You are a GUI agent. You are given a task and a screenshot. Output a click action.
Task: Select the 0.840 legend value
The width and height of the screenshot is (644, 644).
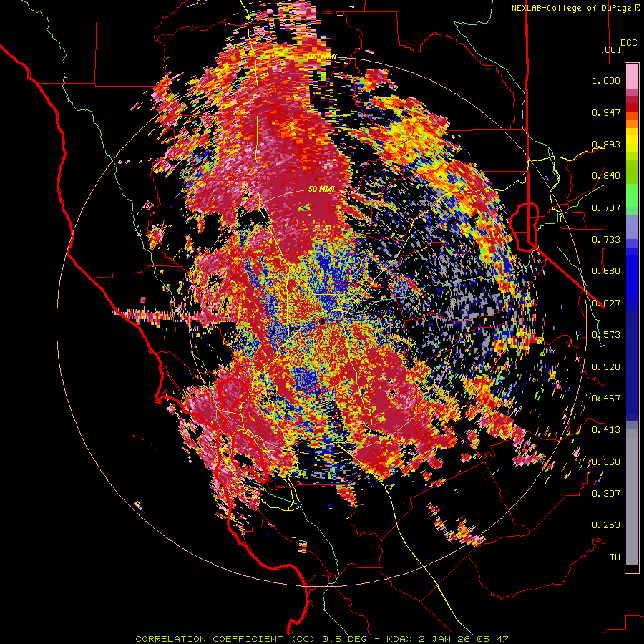(606, 176)
